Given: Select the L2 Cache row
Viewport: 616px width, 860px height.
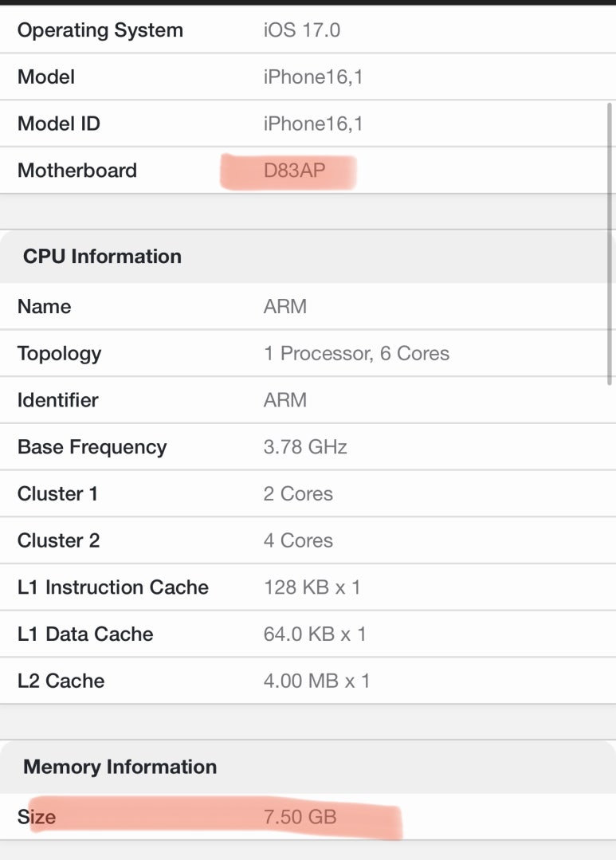Looking at the screenshot, I should 308,681.
